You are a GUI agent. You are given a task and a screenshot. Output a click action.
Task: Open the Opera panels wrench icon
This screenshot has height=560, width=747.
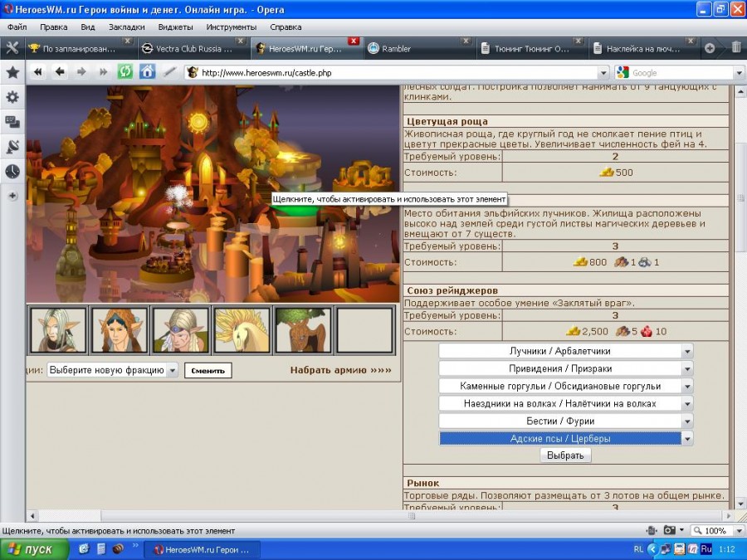point(12,48)
